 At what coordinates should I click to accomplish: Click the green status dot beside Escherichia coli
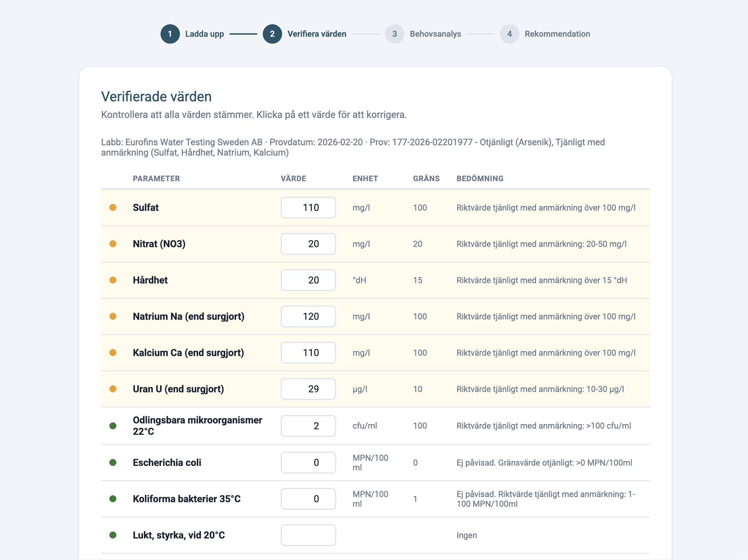[x=113, y=463]
